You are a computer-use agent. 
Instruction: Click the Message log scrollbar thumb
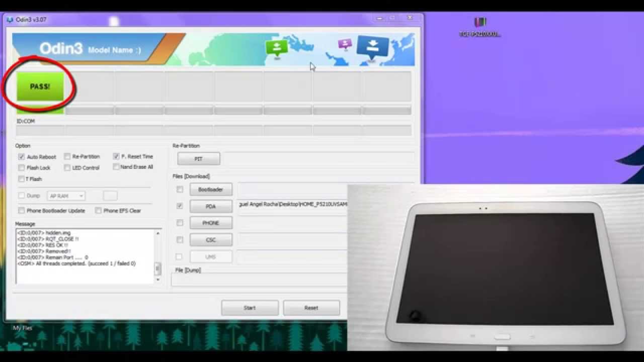tap(157, 268)
